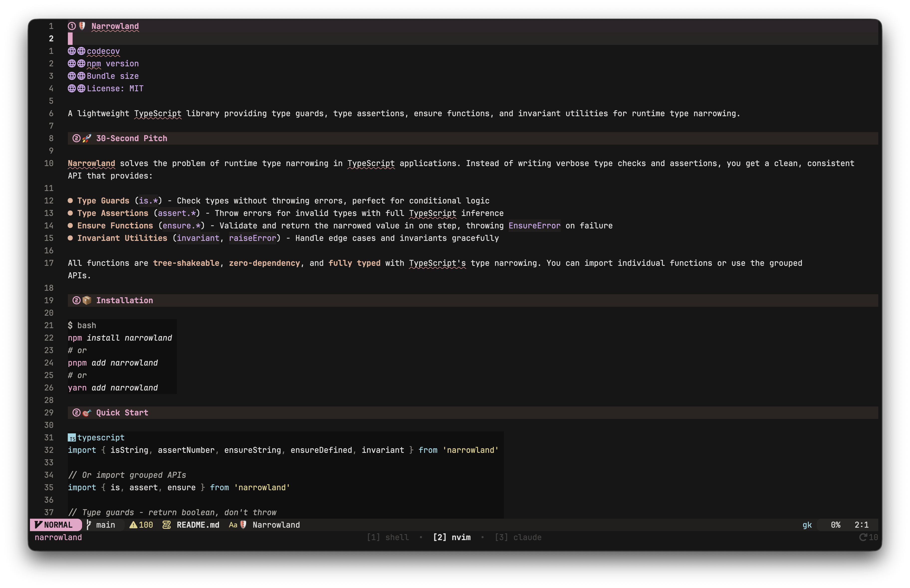This screenshot has width=910, height=588.
Task: Click the '// Or import grouped APIs' comment
Action: (x=127, y=475)
